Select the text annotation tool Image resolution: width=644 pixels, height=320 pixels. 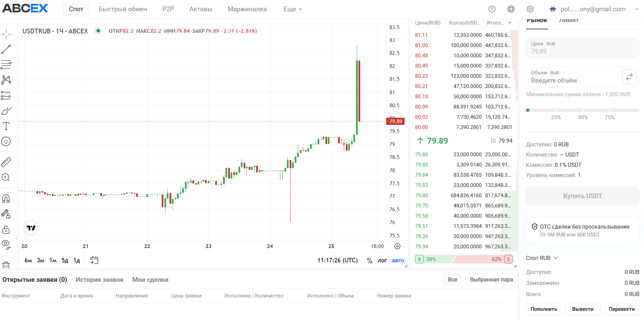pos(6,126)
